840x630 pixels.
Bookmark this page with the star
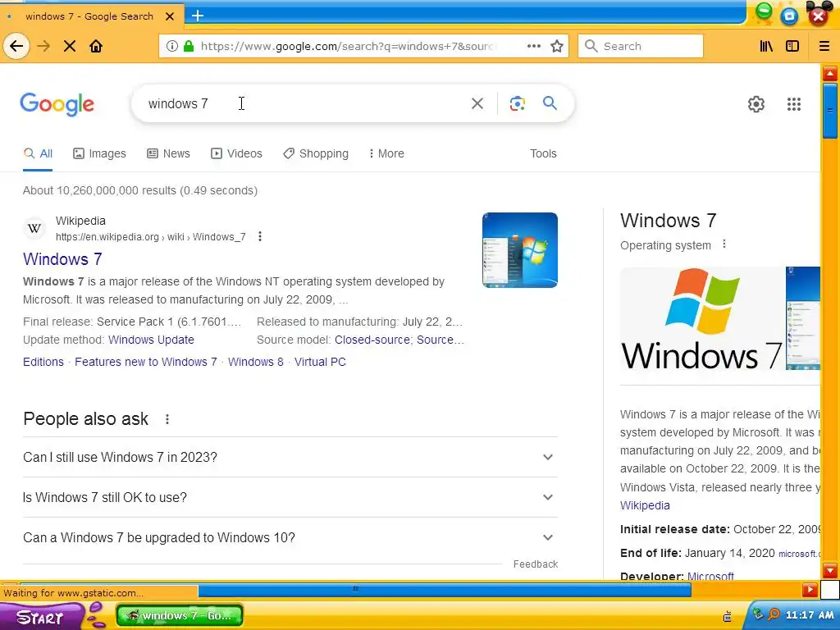(557, 46)
